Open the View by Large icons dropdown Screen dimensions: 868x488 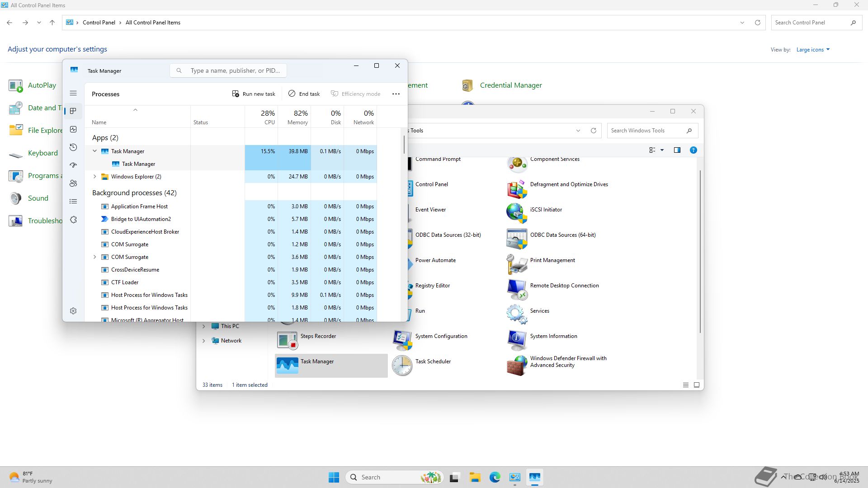pyautogui.click(x=813, y=50)
